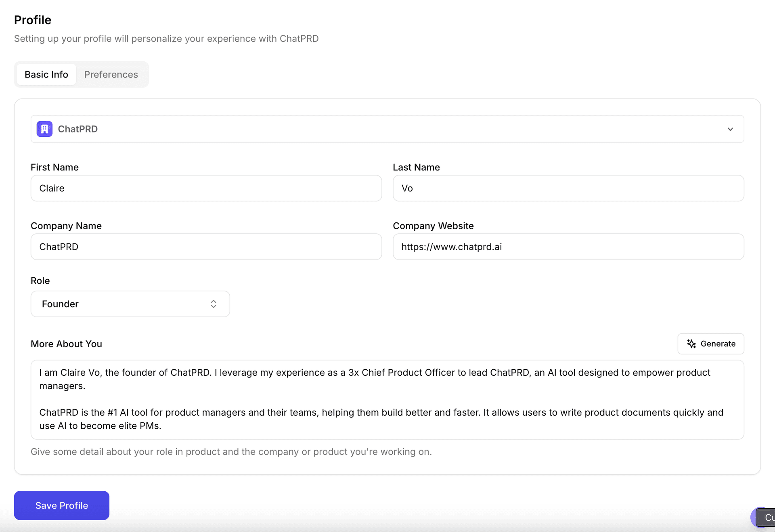Viewport: 775px width, 532px height.
Task: Select the Company Website URL field
Action: click(568, 247)
